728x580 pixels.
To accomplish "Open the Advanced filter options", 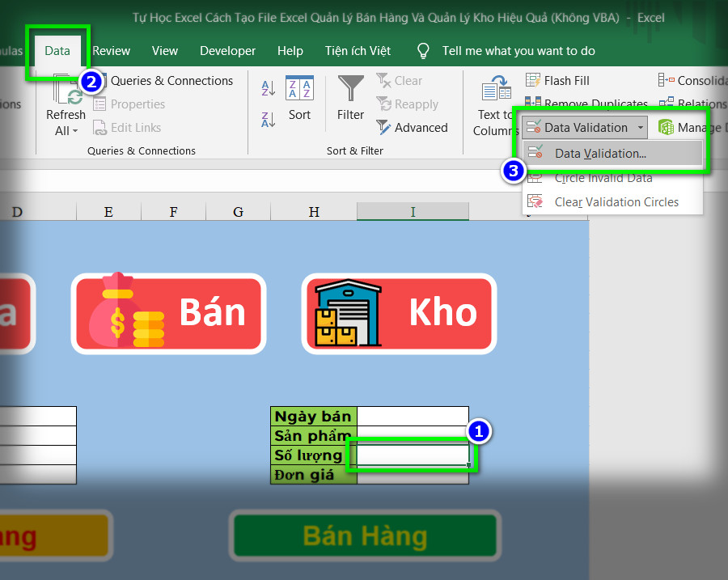I will [413, 128].
